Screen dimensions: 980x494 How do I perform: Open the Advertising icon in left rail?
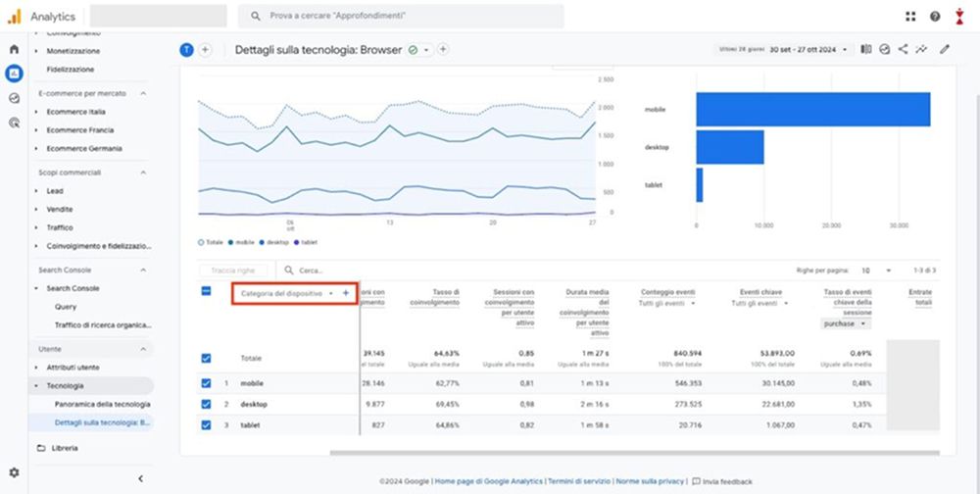pos(14,123)
